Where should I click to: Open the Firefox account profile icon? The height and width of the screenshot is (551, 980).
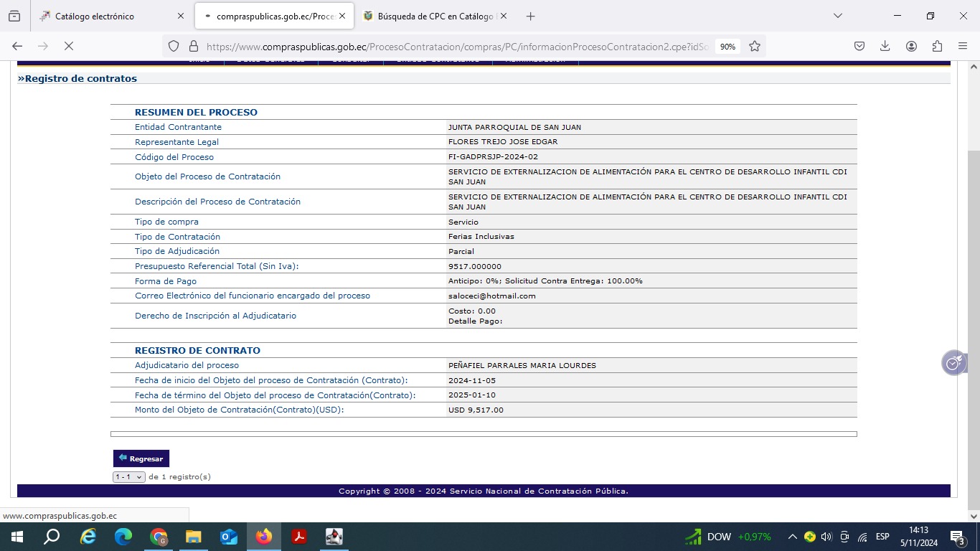(x=911, y=46)
